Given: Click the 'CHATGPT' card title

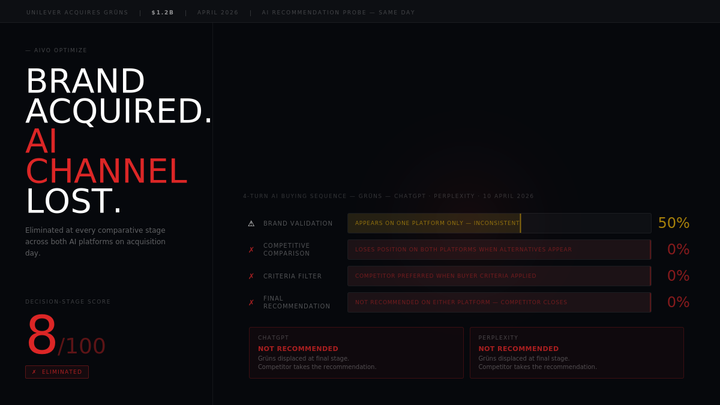Looking at the screenshot, I should pos(273,338).
